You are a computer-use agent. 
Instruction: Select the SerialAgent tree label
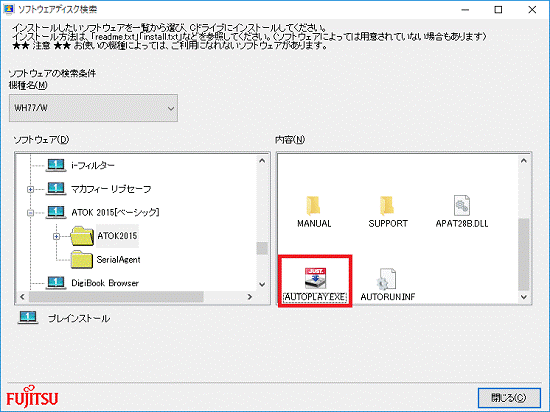click(118, 259)
